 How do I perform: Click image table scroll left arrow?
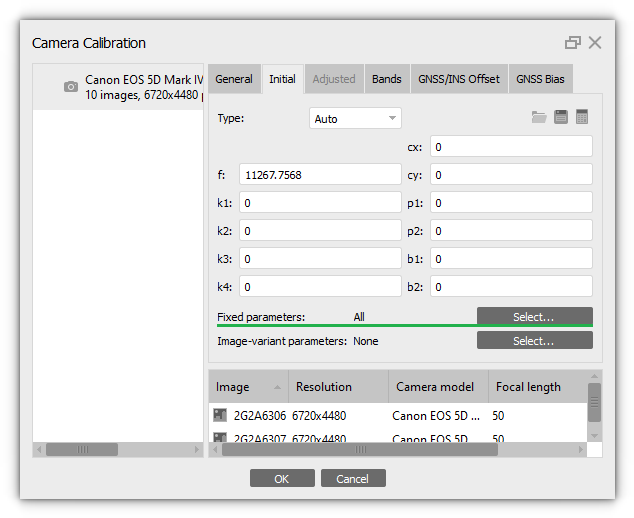(x=215, y=449)
